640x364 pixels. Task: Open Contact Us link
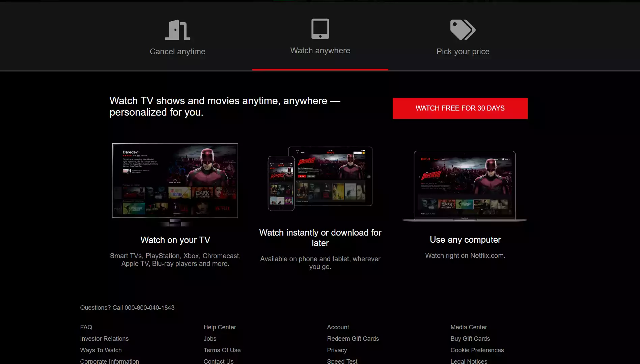tap(218, 361)
